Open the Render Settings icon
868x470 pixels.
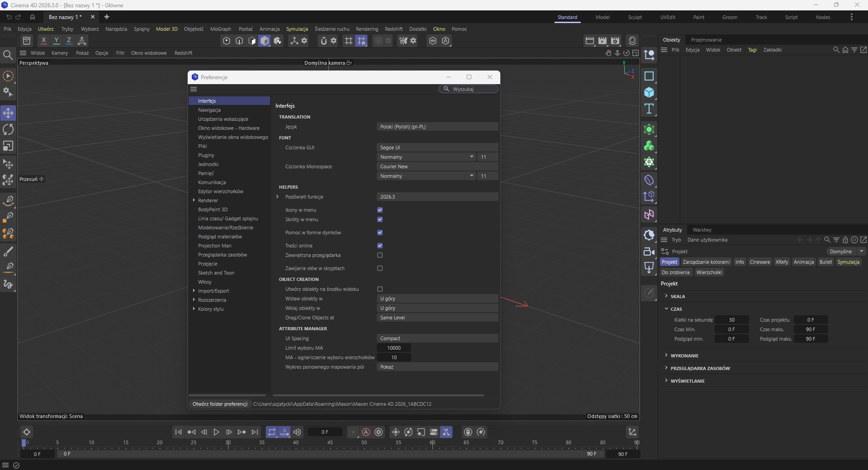[615, 41]
